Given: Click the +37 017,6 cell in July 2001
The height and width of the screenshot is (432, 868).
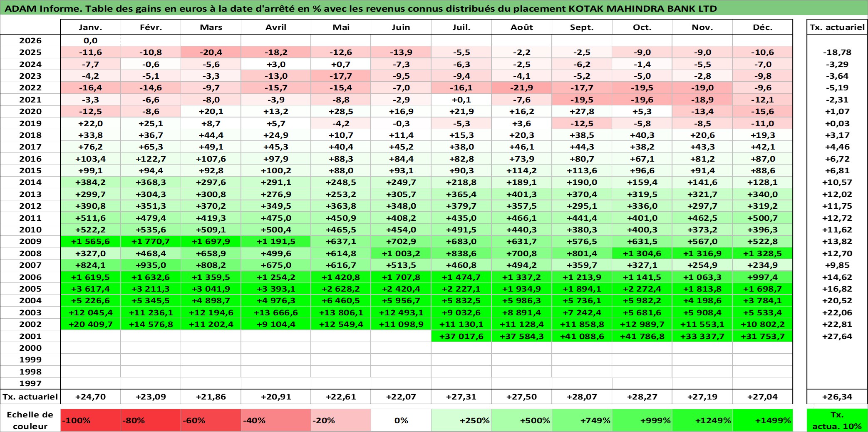Looking at the screenshot, I should coord(461,336).
